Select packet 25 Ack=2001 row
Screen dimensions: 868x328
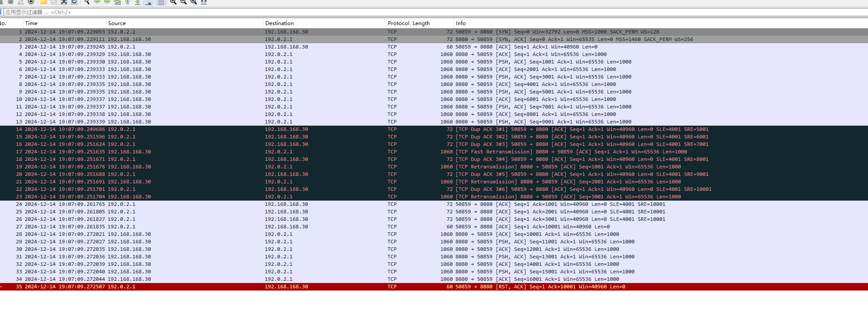pyautogui.click(x=434, y=212)
